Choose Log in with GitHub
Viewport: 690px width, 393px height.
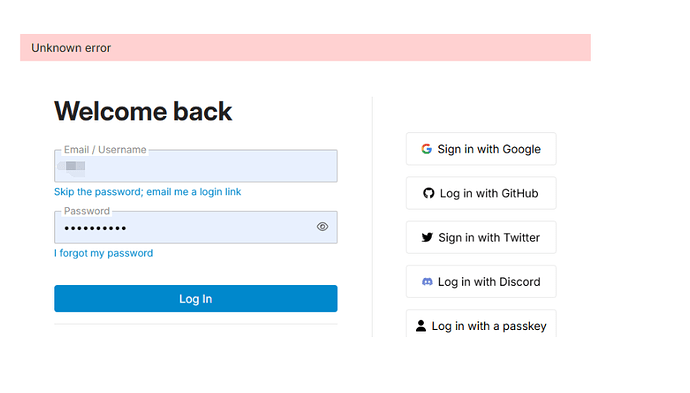pos(481,193)
